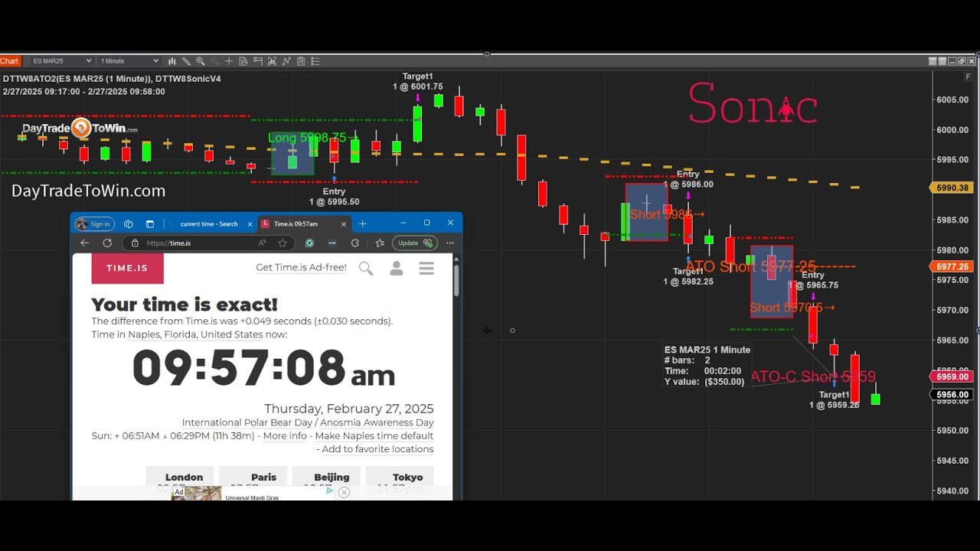980x551 pixels.
Task: Toggle the split screen icon near browser tabs
Action: pos(149,224)
